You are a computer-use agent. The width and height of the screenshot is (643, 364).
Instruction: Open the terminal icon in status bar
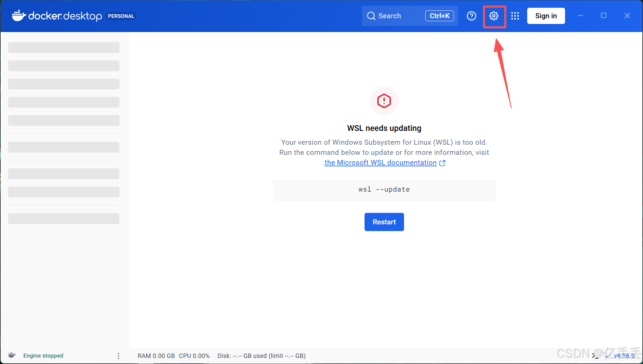(595, 356)
